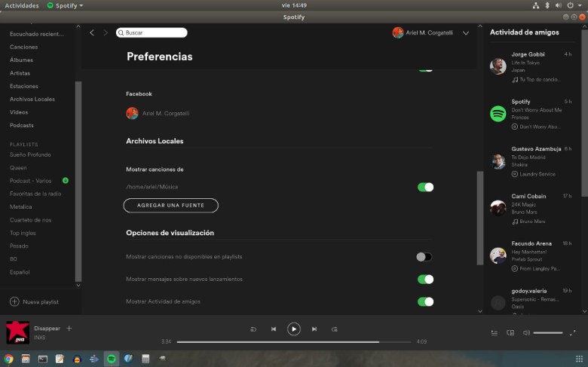Open Facundo Arena's avatar
This screenshot has height=367, width=588.
tap(498, 255)
